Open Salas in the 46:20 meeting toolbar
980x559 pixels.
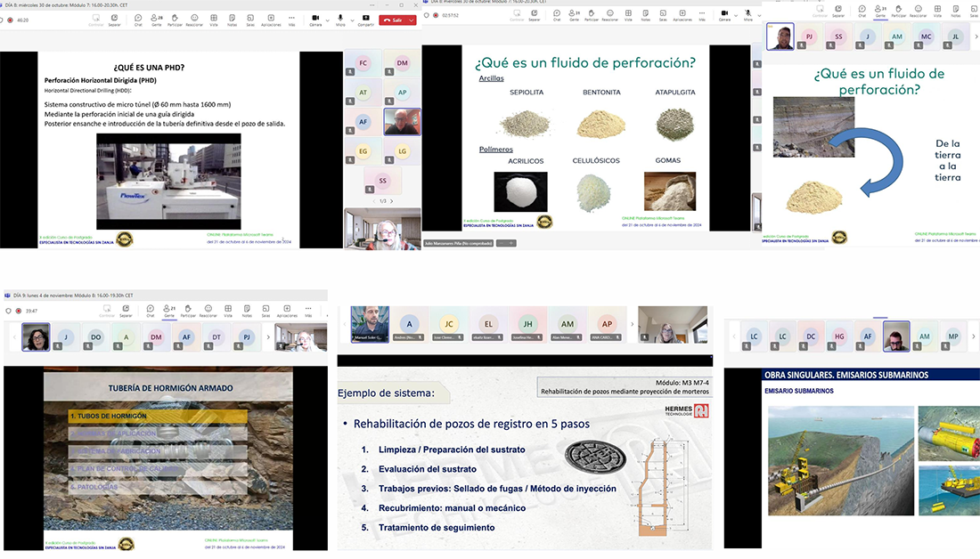coord(250,19)
